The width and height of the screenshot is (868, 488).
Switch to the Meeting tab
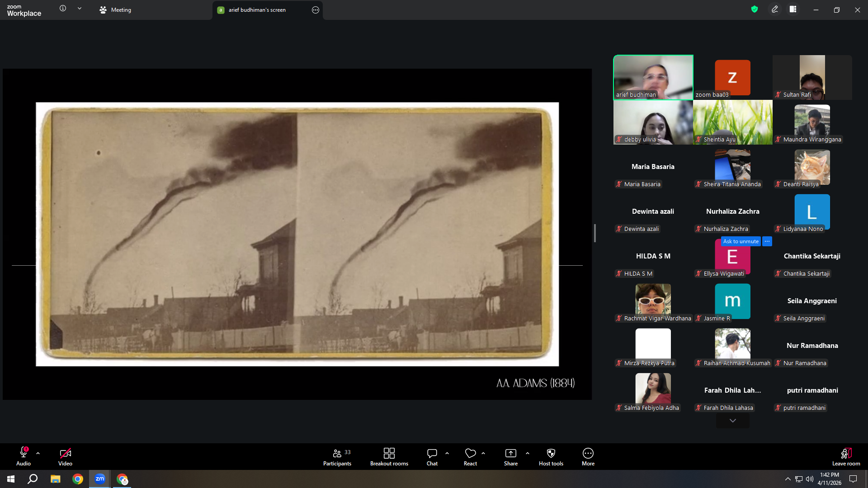point(115,10)
